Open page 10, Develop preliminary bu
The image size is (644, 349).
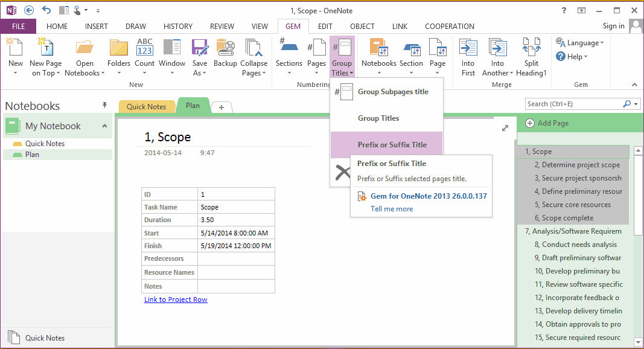pyautogui.click(x=573, y=271)
